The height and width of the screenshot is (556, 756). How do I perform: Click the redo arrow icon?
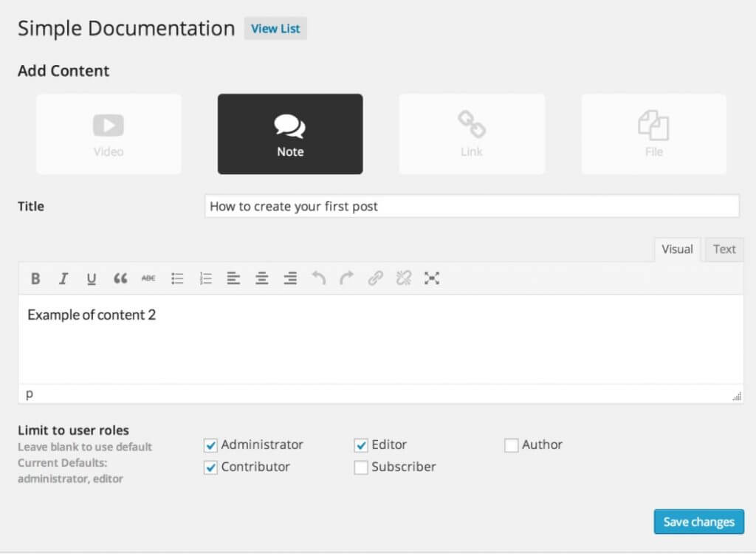coord(347,278)
